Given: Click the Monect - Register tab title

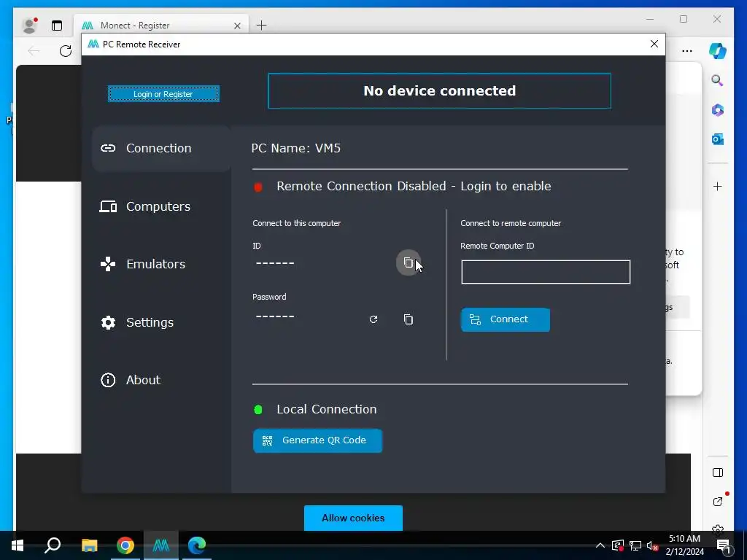Looking at the screenshot, I should coord(135,26).
